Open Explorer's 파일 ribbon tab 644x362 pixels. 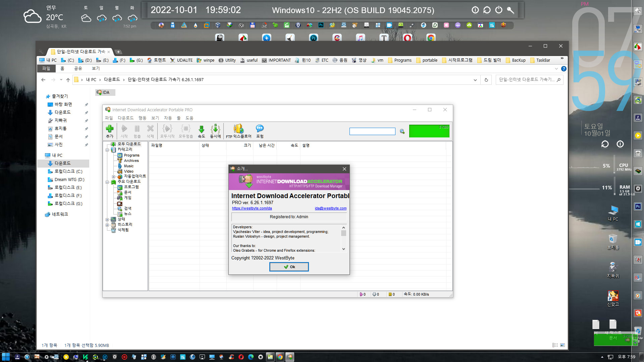click(46, 68)
